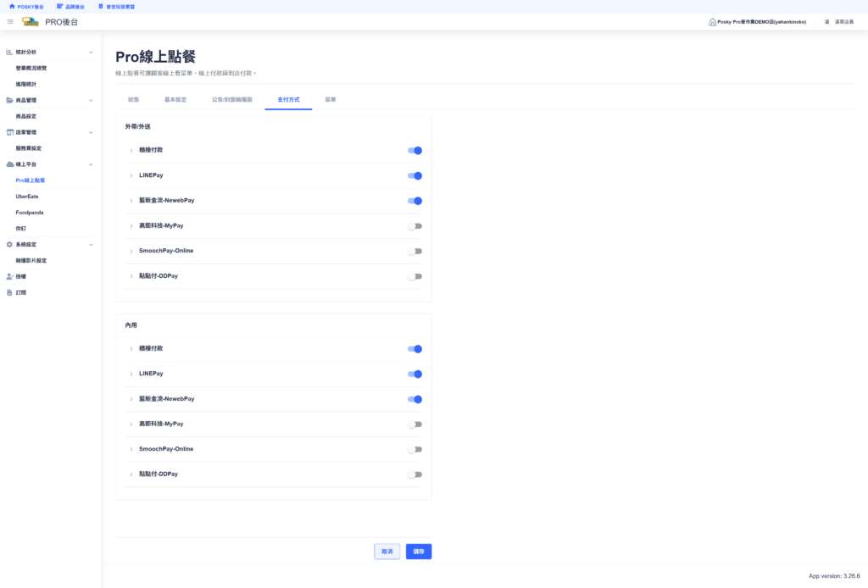Disable LINEPay toggle under 內用

point(415,374)
